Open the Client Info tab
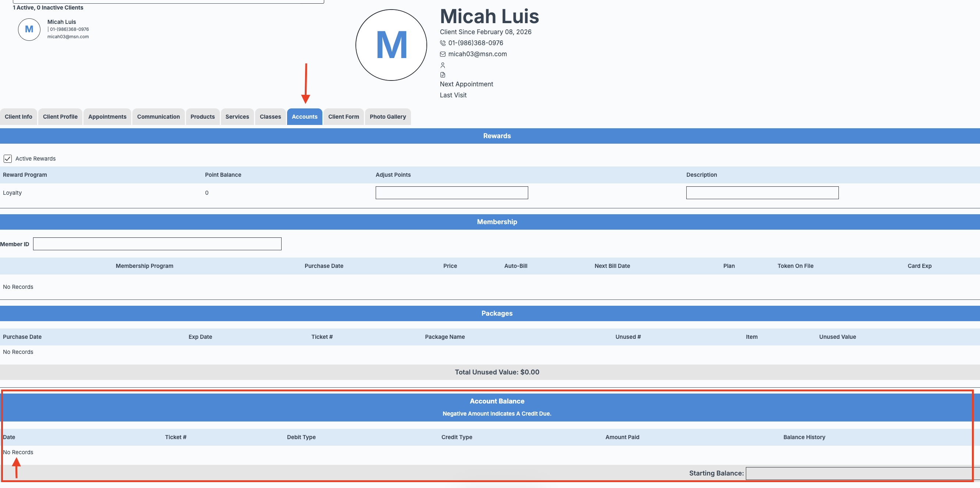 18,117
